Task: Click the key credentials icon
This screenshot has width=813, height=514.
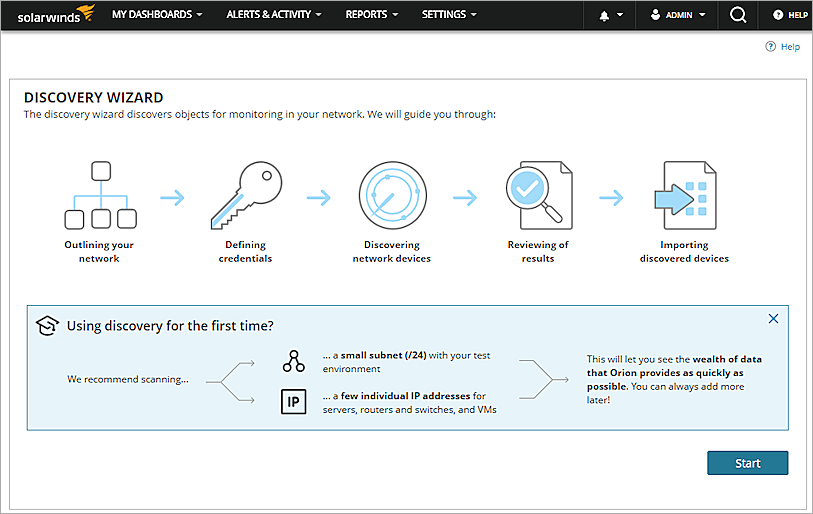Action: tap(245, 195)
